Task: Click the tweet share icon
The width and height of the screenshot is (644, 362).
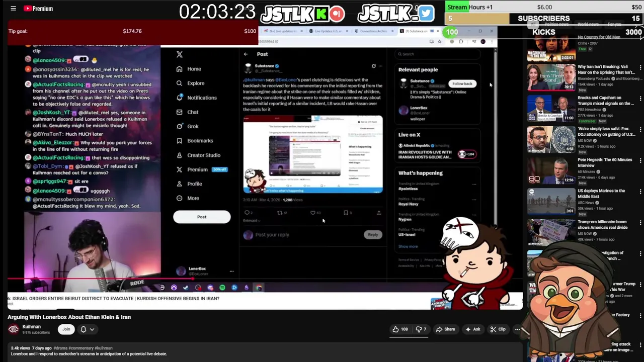Action: tap(379, 213)
